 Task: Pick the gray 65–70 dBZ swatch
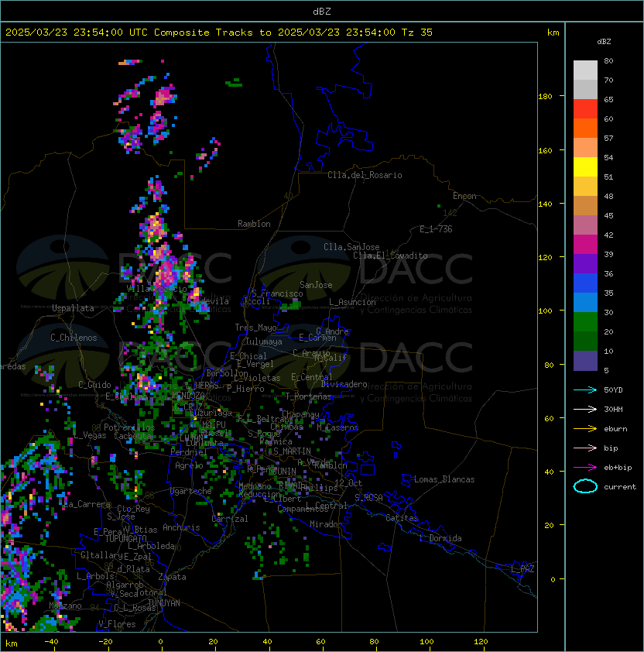coord(585,89)
